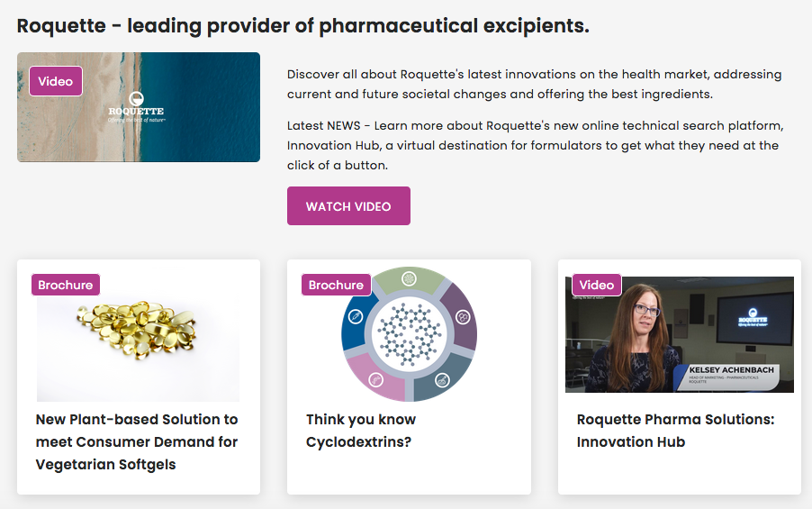Click the green top segment icon of wheel
Viewport: 812px width, 509px height.
pos(409,279)
